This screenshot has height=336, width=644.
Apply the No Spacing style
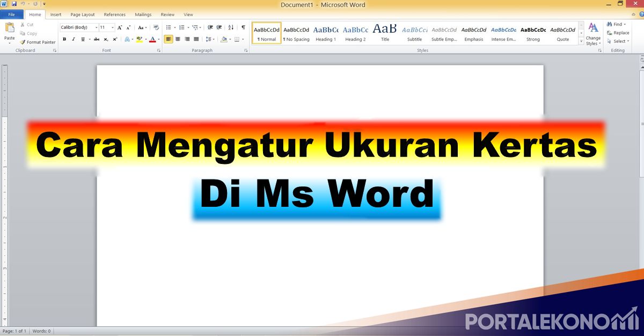coord(296,33)
